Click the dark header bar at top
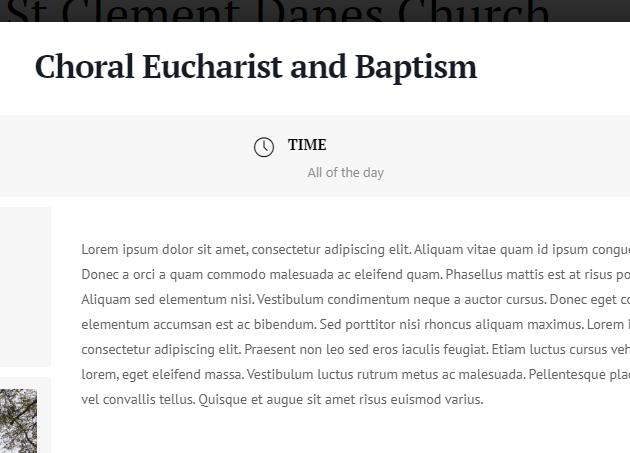Image resolution: width=630 pixels, height=453 pixels. point(315,11)
